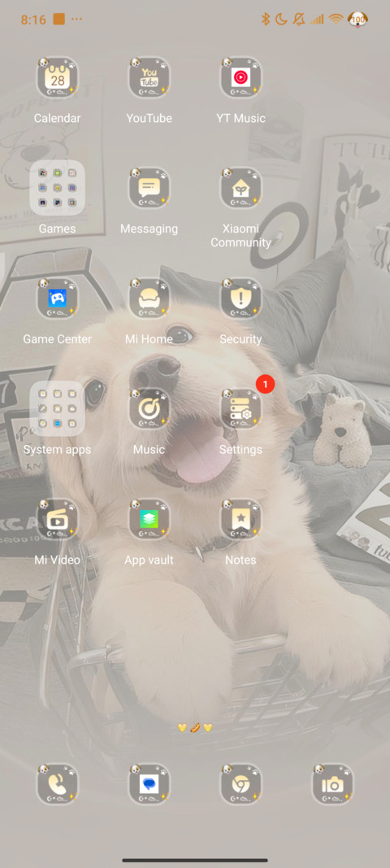
Task: Open the Games folder
Action: tap(58, 187)
